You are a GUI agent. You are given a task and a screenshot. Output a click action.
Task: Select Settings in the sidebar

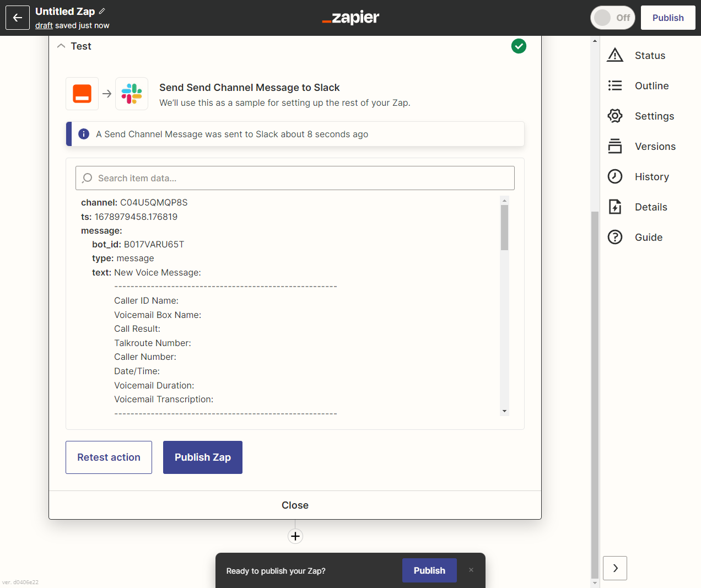[x=655, y=116]
